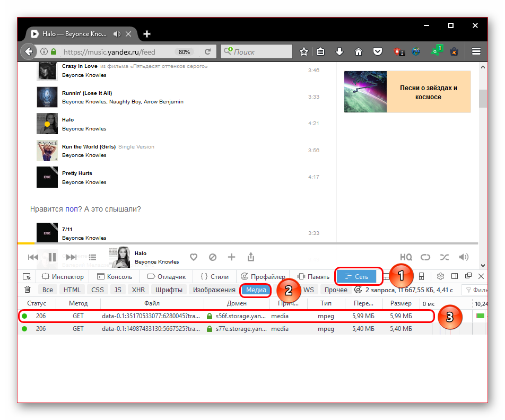Filter network requests by HTML
This screenshot has height=420, width=505.
(x=72, y=290)
